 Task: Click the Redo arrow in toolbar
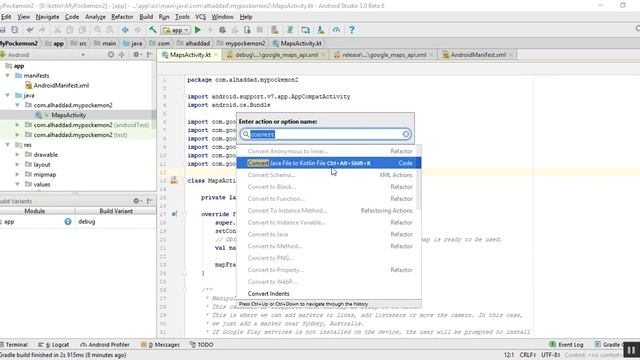coord(42,30)
